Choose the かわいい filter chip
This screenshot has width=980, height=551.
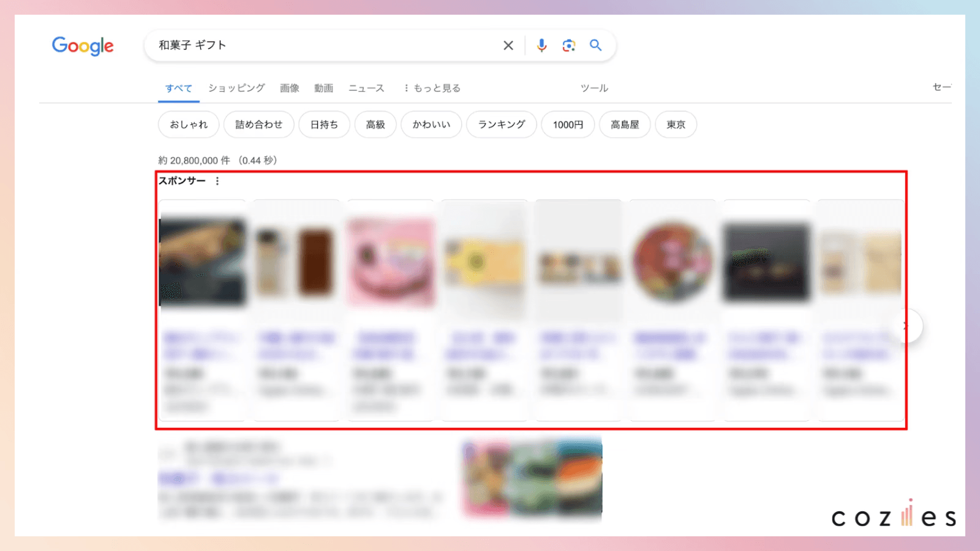pos(431,124)
